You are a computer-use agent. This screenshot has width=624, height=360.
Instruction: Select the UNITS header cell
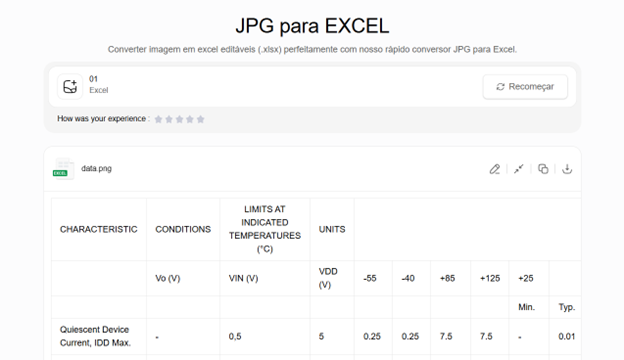pos(332,229)
